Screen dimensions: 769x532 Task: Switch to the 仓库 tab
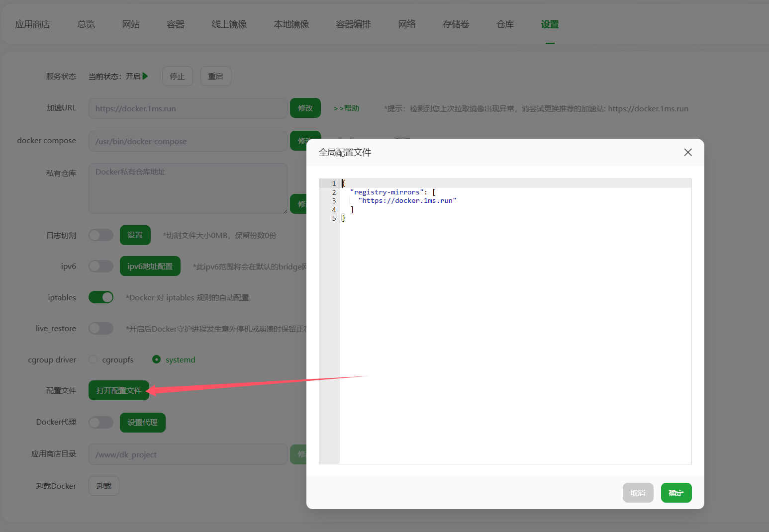505,24
